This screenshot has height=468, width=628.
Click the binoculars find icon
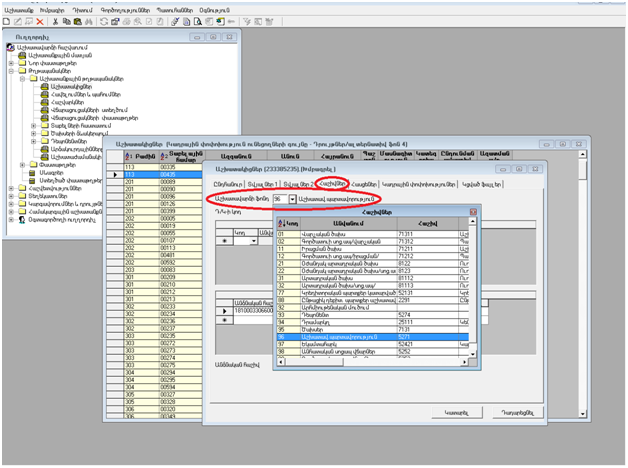[90, 20]
